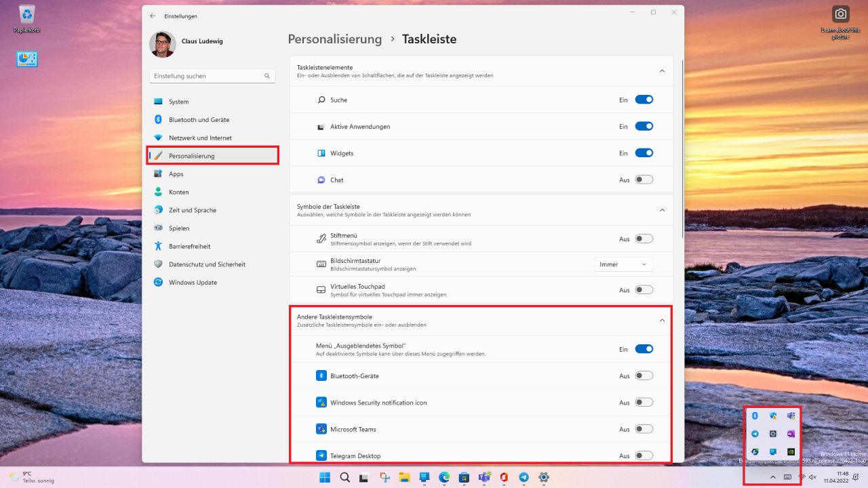The image size is (868, 488).
Task: Switch to Settings gear on the taskbar
Action: (544, 477)
